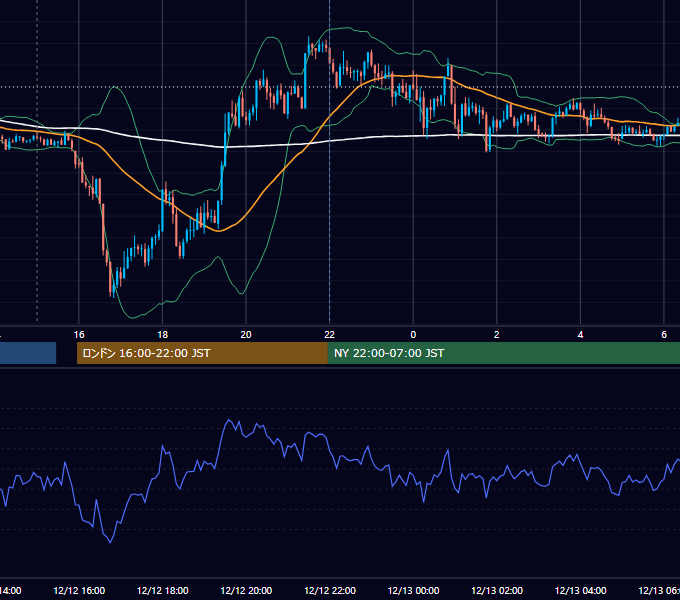Click the 18 hour axis label
The width and height of the screenshot is (680, 600).
pyautogui.click(x=162, y=335)
